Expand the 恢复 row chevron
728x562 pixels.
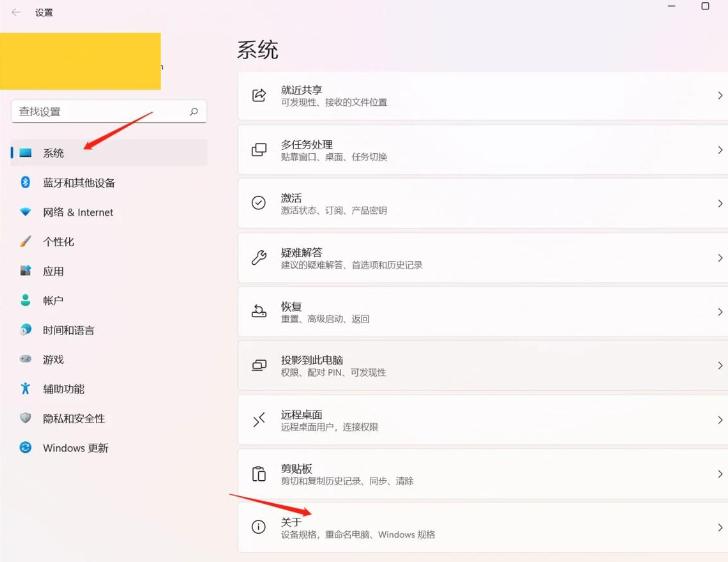coord(720,312)
